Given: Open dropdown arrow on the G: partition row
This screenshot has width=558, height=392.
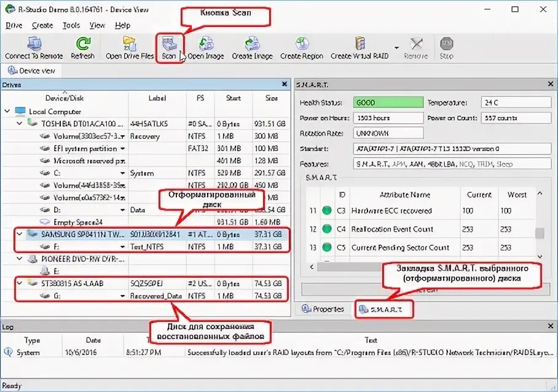Looking at the screenshot, I should pos(122,296).
